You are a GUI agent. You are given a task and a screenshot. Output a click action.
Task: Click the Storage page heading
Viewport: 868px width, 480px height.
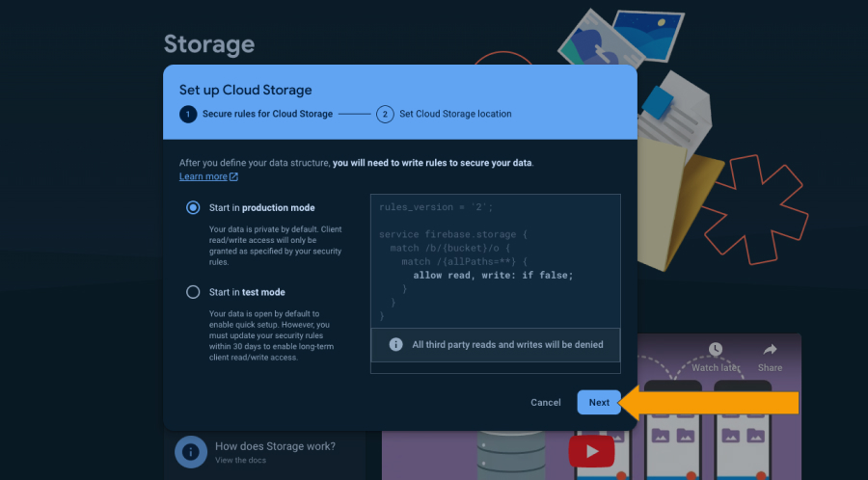click(209, 44)
